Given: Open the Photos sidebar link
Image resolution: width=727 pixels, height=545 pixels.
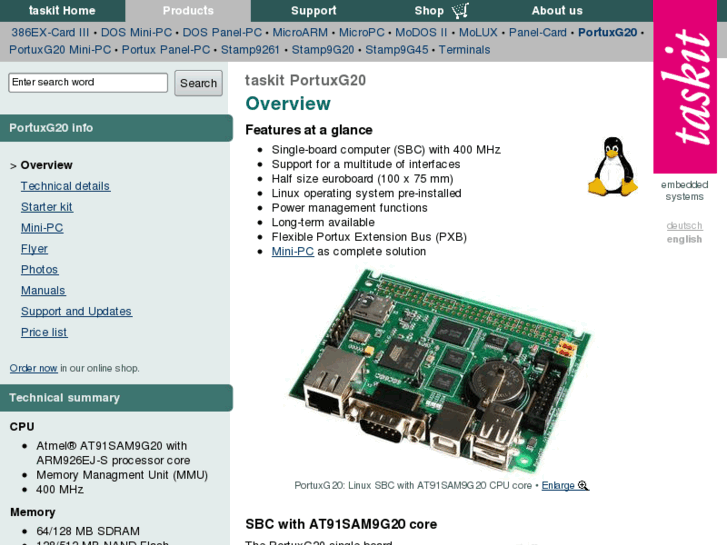Looking at the screenshot, I should tap(39, 269).
